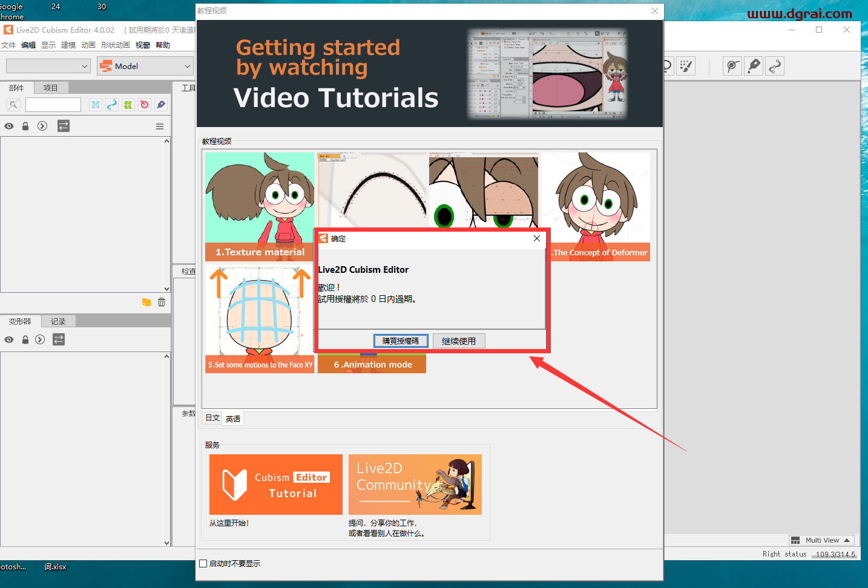Open the 帮助 menu

(162, 44)
